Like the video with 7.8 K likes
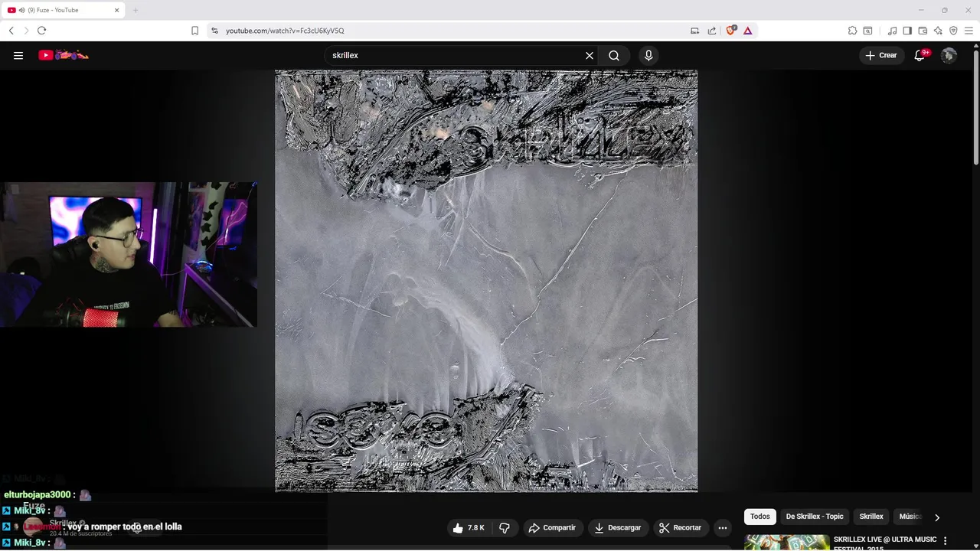 tap(469, 527)
